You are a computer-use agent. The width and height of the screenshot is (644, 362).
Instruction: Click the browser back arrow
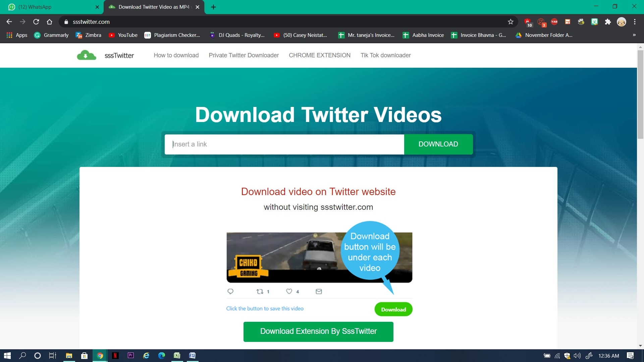point(9,22)
